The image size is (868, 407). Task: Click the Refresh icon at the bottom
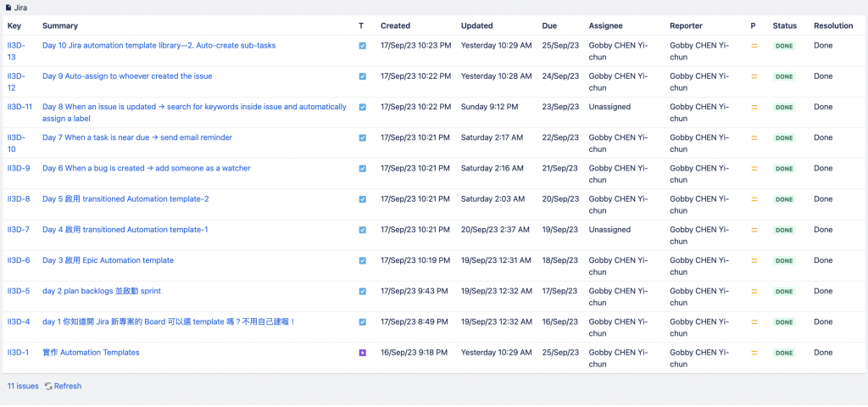click(49, 387)
